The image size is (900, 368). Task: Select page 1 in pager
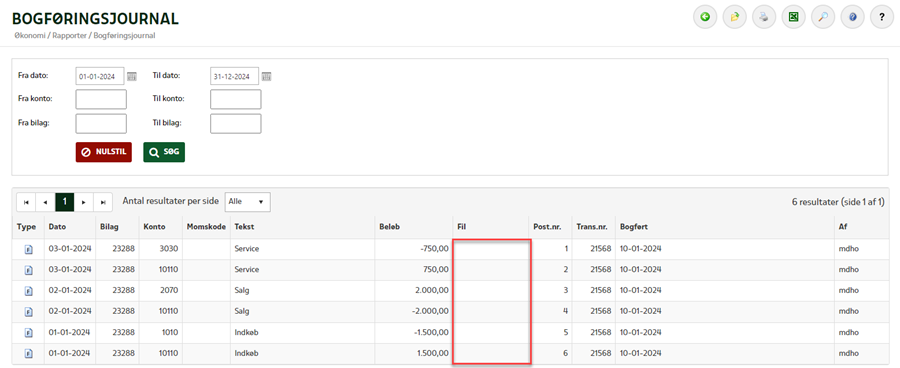pyautogui.click(x=65, y=202)
